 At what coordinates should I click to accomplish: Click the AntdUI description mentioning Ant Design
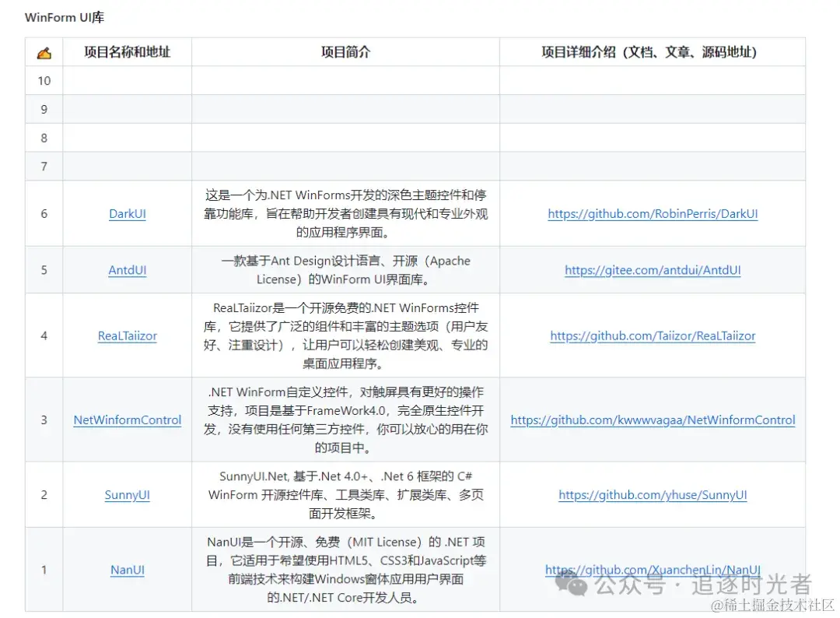[345, 270]
